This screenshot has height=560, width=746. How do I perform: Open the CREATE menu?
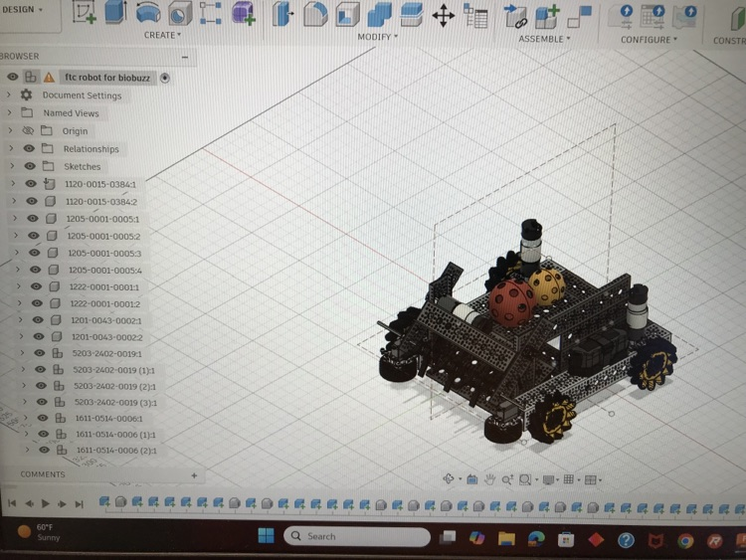[162, 35]
